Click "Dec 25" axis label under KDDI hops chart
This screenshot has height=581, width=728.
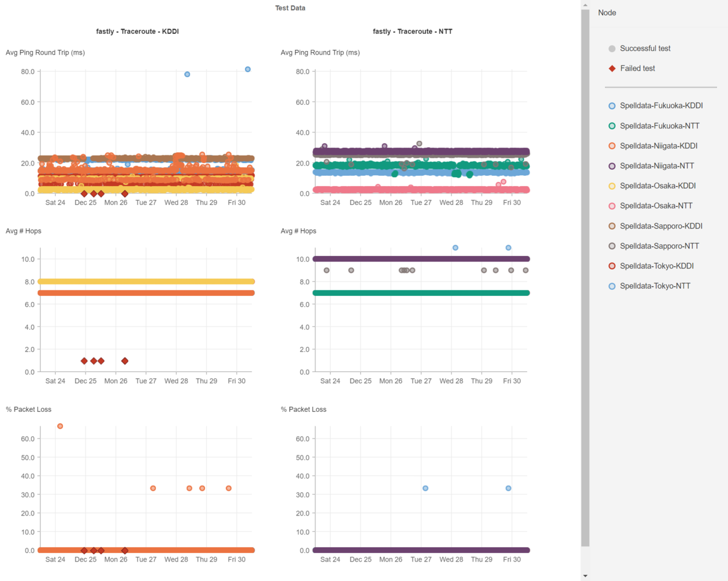click(x=86, y=381)
